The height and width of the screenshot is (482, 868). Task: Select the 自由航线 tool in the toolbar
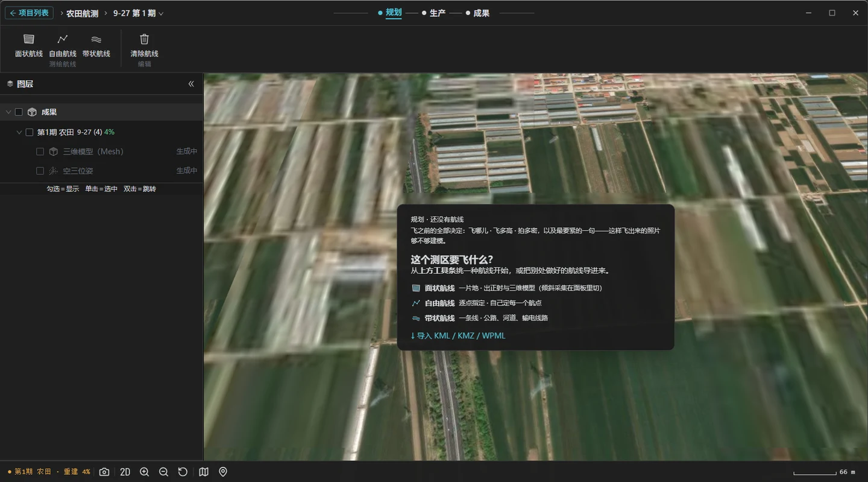point(63,46)
